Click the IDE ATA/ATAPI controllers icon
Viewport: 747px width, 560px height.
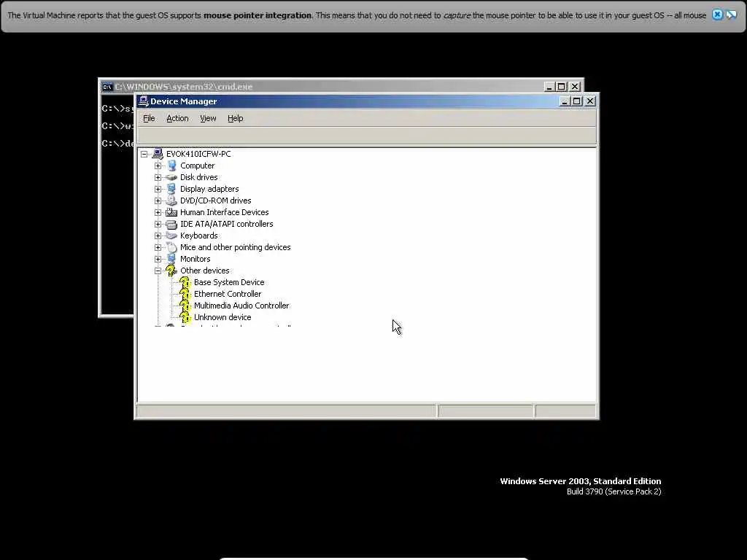click(171, 224)
